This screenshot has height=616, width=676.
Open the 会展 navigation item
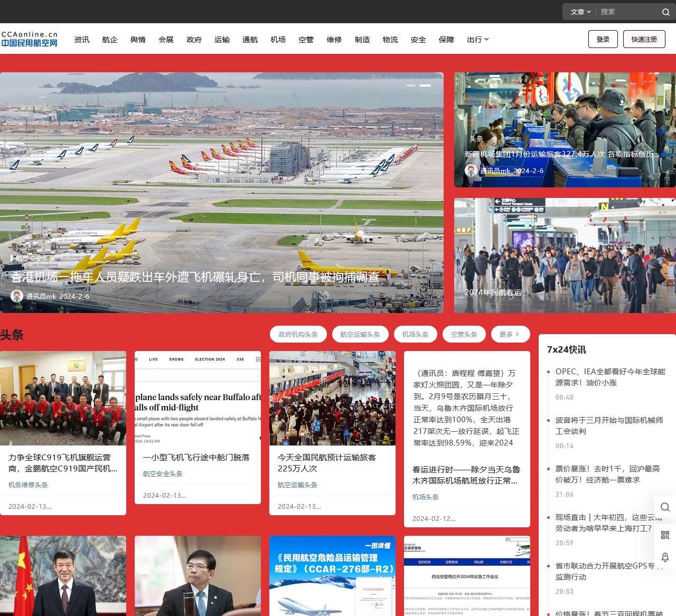[x=166, y=40]
